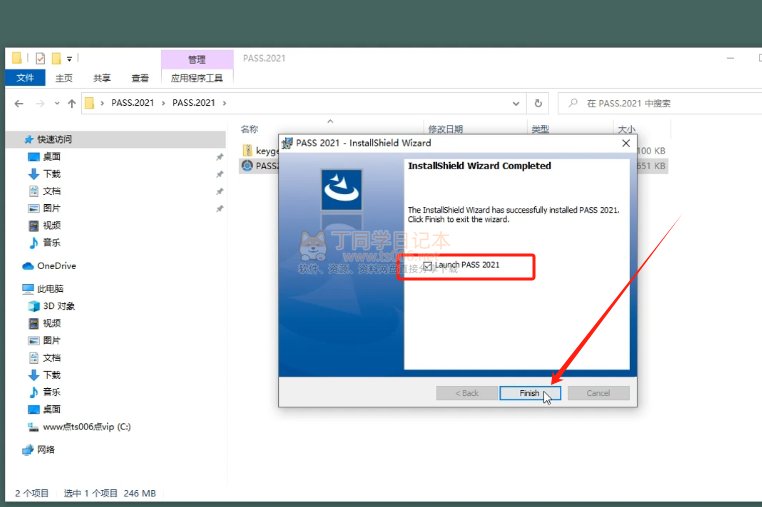
Task: Open 视频 under This PC
Action: tap(52, 323)
